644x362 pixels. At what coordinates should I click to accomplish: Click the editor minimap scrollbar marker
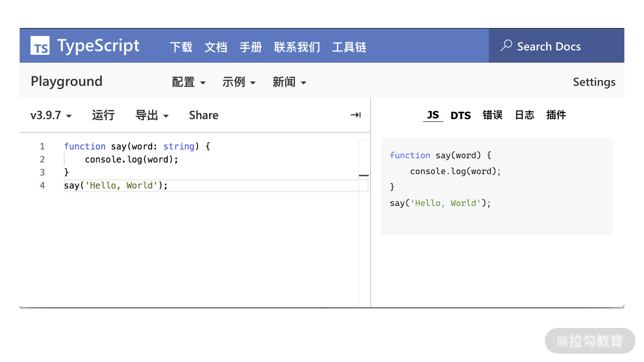(364, 175)
